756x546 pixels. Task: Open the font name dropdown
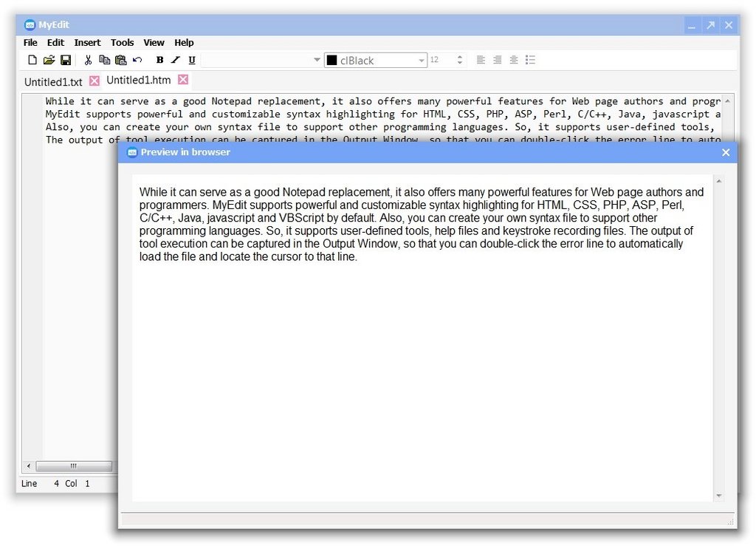317,60
